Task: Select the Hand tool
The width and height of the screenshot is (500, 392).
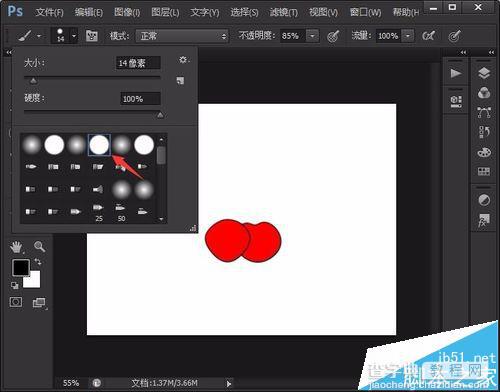Action: coord(16,247)
